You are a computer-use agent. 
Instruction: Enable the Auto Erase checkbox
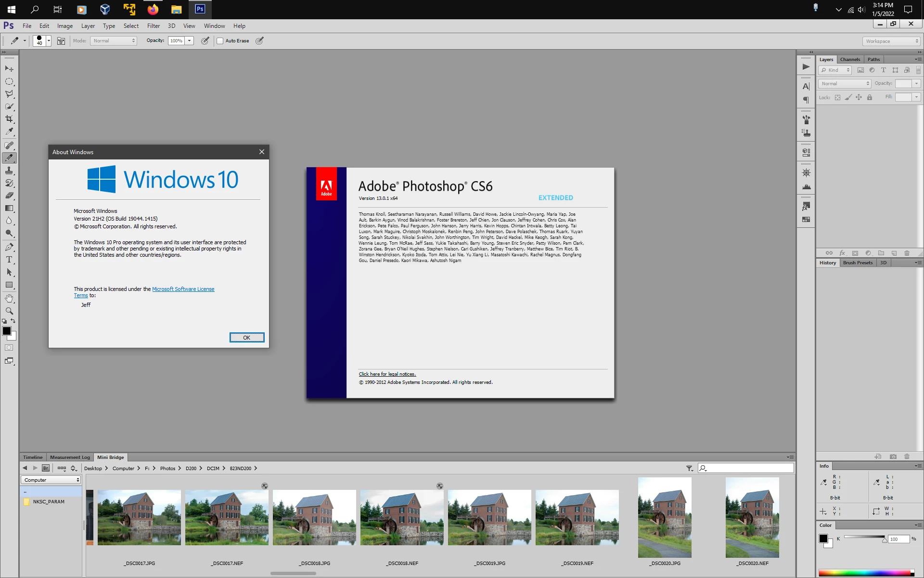220,41
